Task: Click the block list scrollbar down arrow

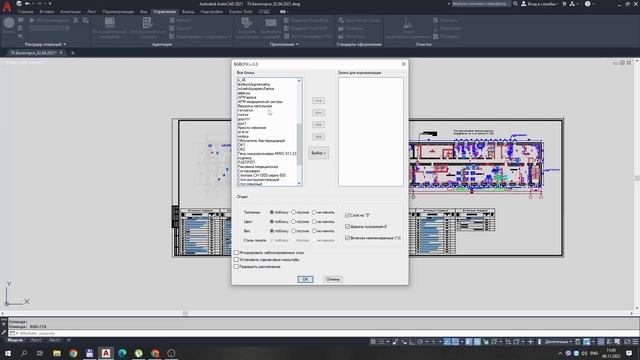Action: [x=299, y=184]
